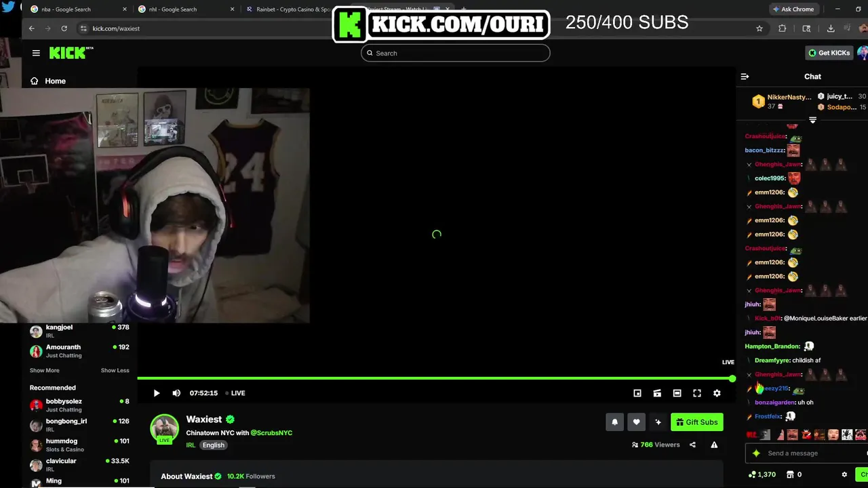Open bobbysolez recommended channel
This screenshot has height=488, width=868.
click(x=79, y=405)
